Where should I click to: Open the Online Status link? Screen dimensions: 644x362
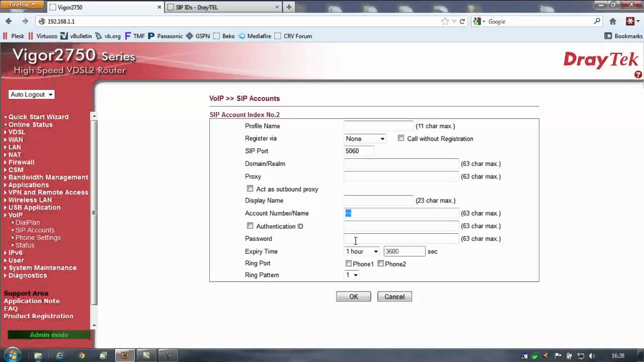click(30, 125)
